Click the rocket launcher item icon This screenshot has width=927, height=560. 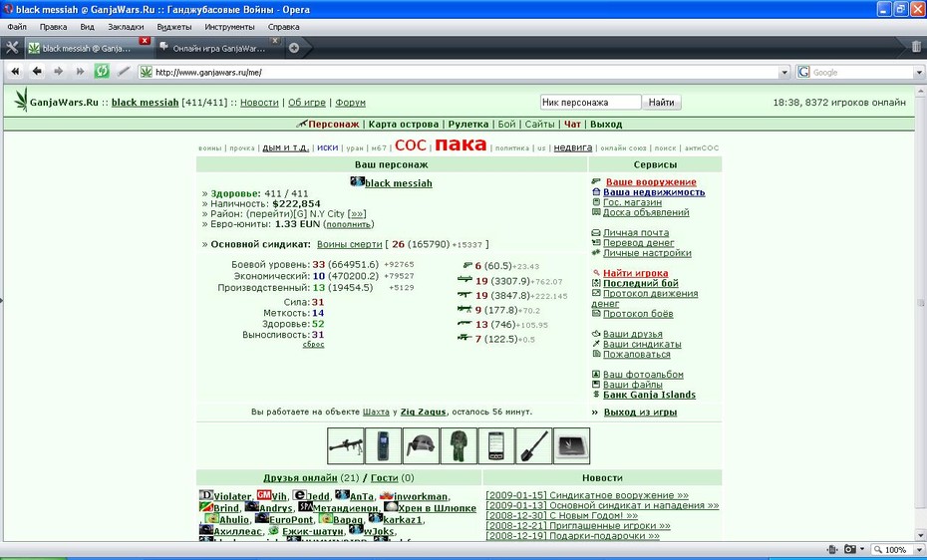(345, 446)
